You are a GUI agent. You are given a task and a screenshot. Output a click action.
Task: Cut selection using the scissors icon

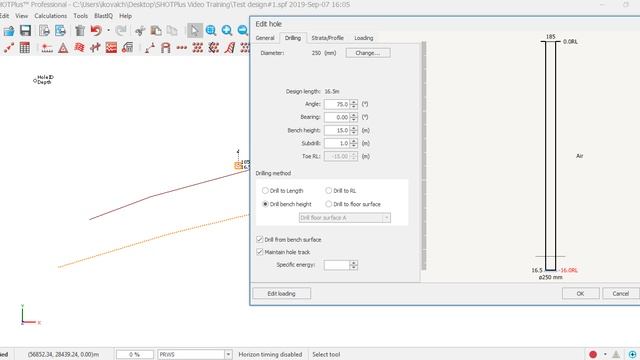[x=140, y=31]
